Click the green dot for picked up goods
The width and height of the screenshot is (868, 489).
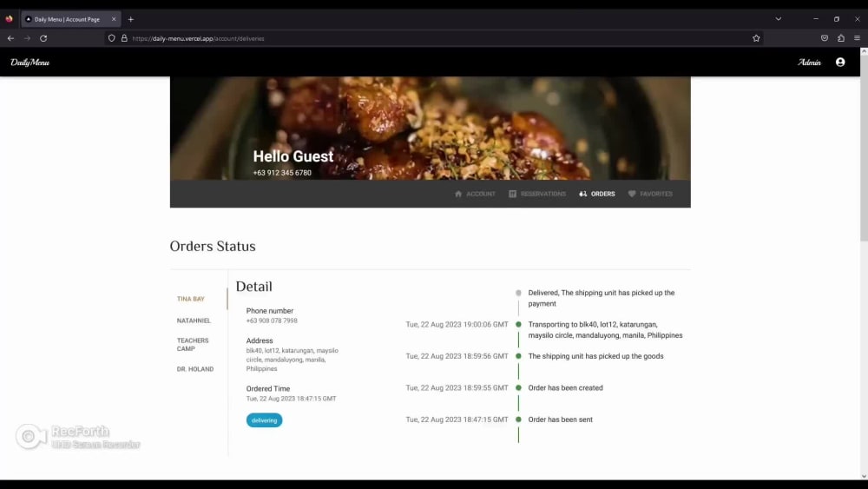[x=519, y=356]
